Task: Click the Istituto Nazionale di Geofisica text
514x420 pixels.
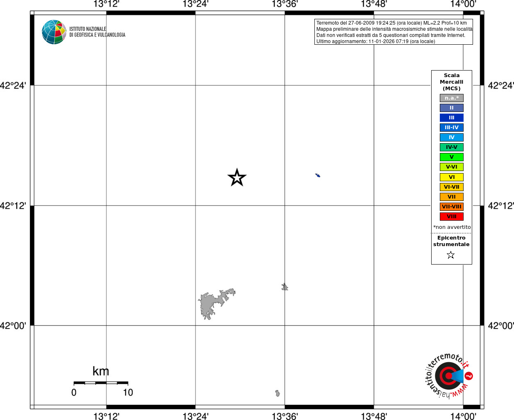Action: click(x=97, y=32)
